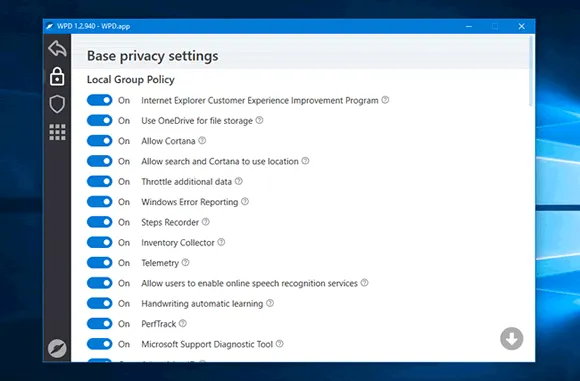This screenshot has height=381, width=580.
Task: Open the privacy lock section icon
Action: pos(57,76)
